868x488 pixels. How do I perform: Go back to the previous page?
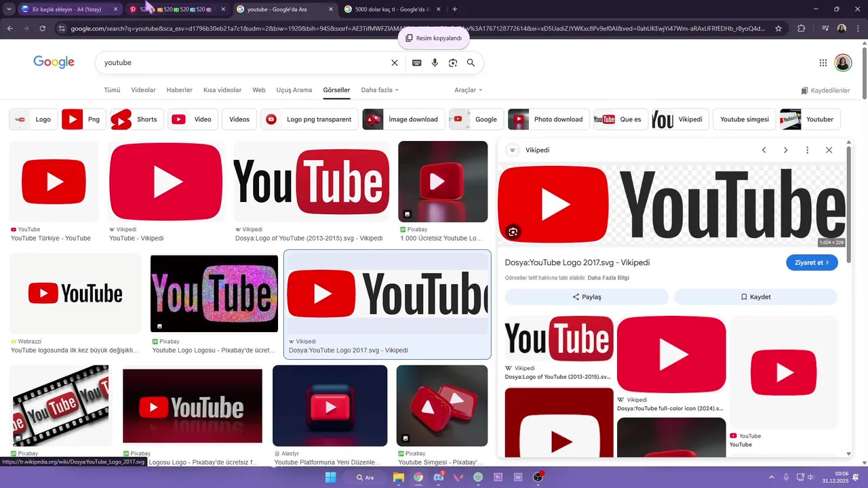9,28
